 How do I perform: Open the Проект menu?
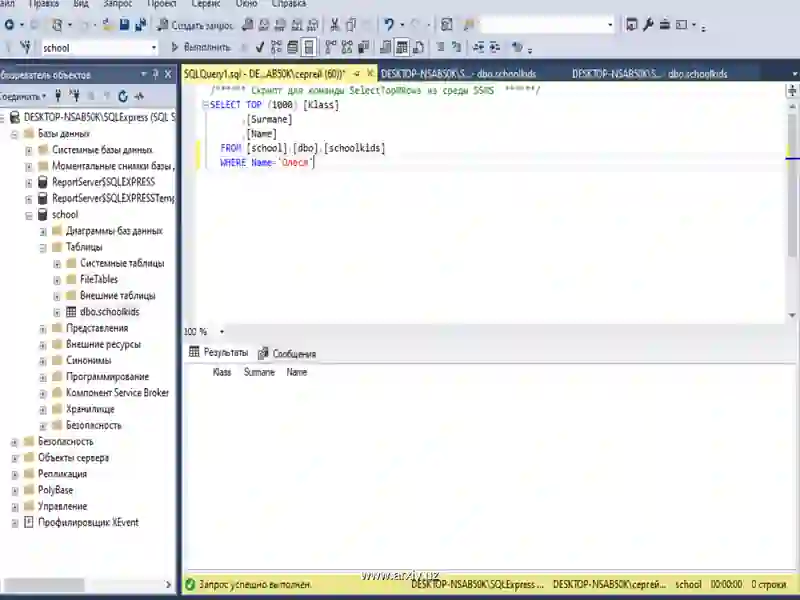click(161, 4)
